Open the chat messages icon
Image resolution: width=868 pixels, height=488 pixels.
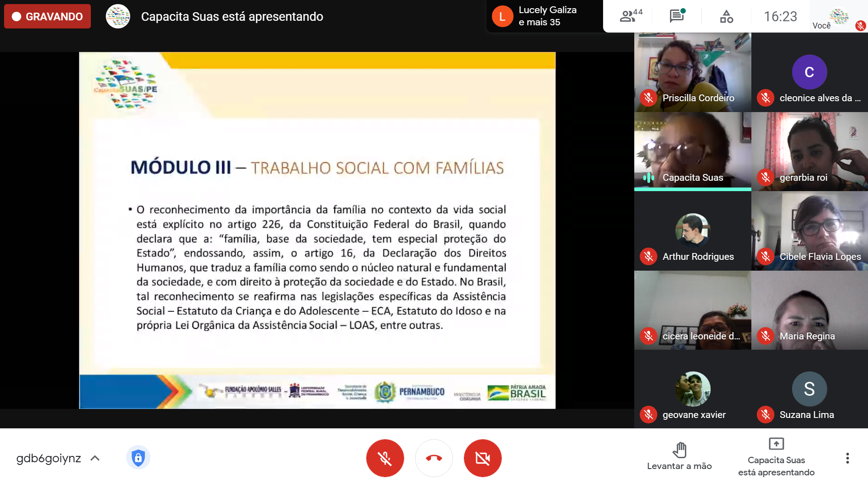click(677, 16)
